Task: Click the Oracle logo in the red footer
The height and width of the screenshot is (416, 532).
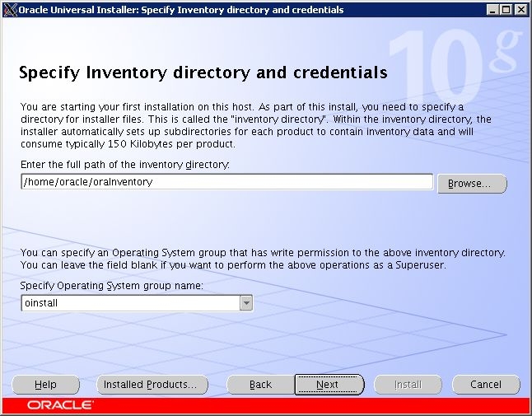Action: click(60, 405)
